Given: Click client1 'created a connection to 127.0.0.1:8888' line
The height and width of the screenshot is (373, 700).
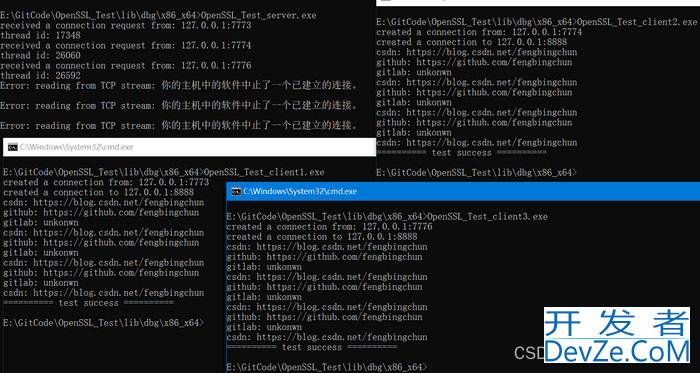Looking at the screenshot, I should pos(99,192).
